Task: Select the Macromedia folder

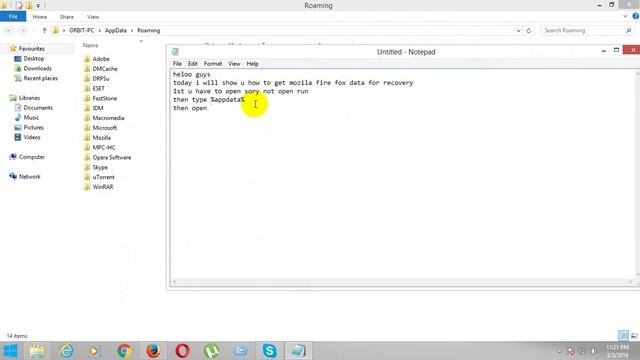Action: click(x=108, y=118)
